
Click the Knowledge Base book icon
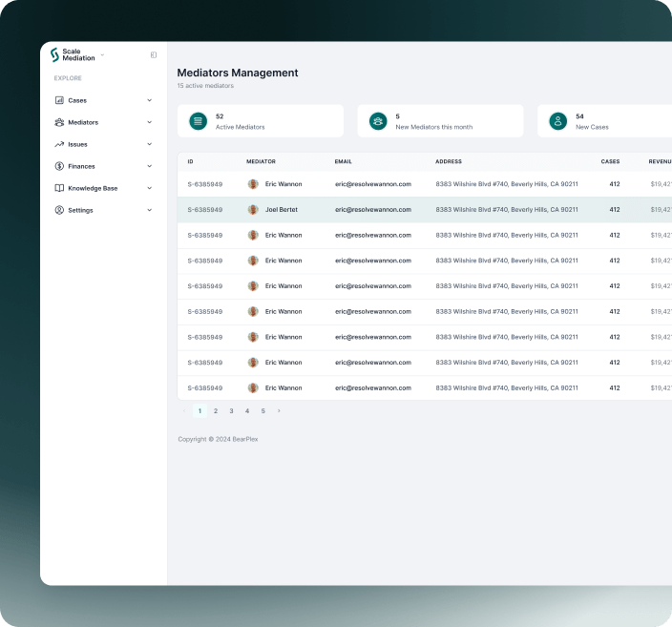59,188
